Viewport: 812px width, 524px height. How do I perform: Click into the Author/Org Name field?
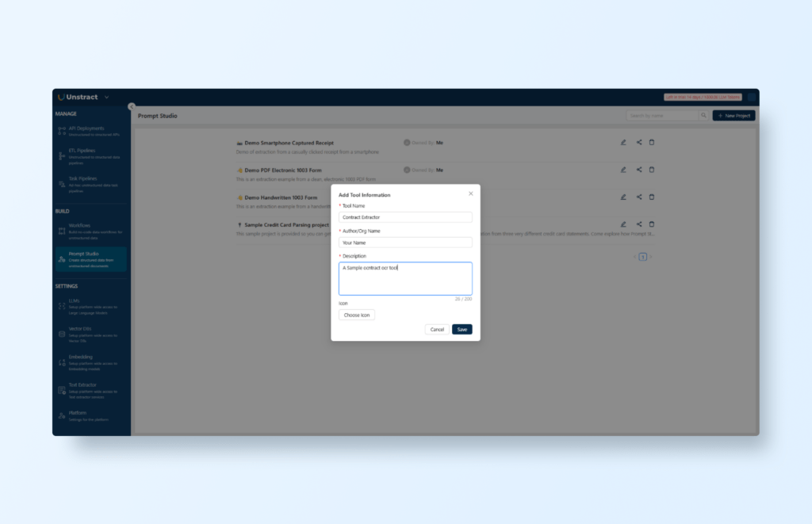[405, 243]
